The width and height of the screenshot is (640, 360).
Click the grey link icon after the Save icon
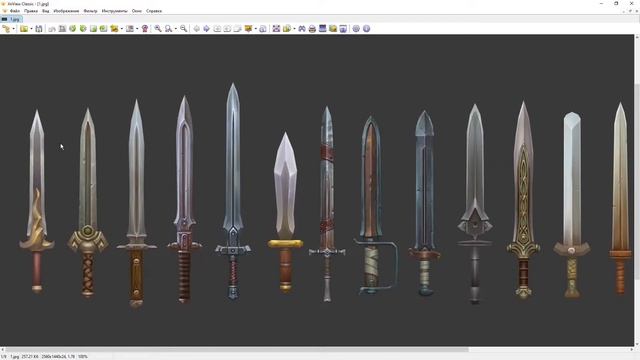tap(52, 29)
